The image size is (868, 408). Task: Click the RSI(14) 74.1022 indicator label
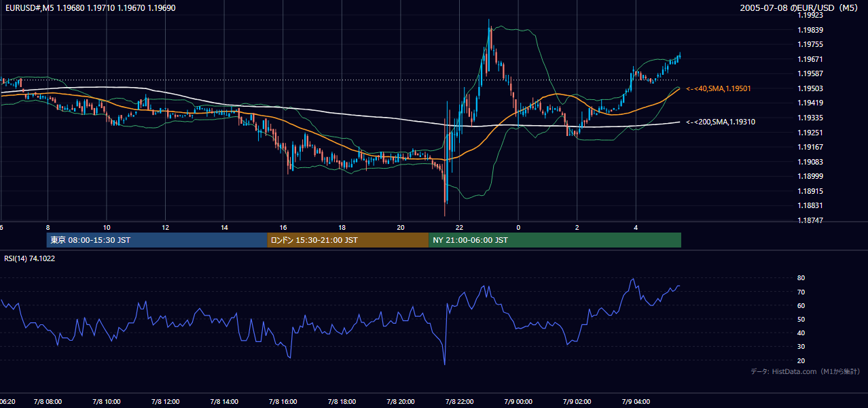pos(30,258)
